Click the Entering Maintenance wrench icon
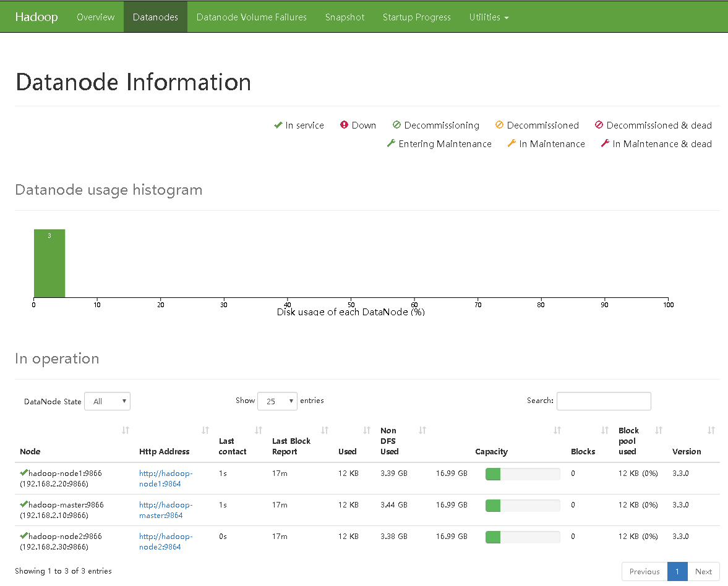 (391, 143)
